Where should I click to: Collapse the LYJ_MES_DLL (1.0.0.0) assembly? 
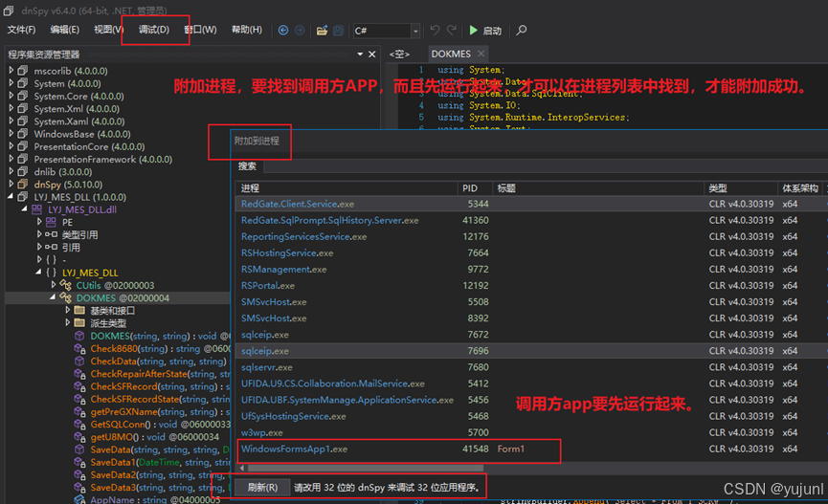[11, 196]
